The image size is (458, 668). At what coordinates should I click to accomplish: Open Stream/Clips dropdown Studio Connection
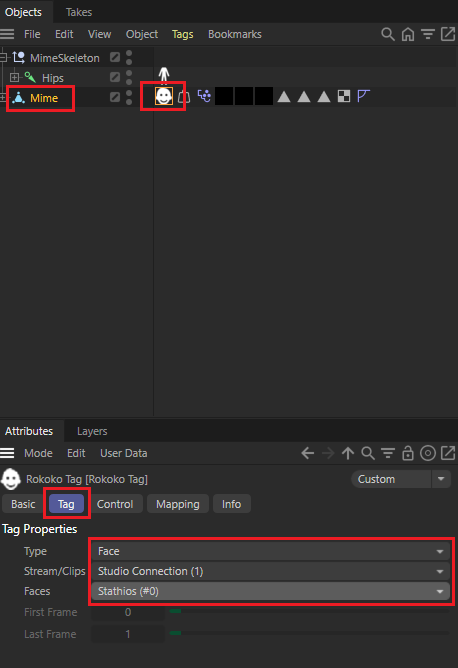click(x=271, y=571)
